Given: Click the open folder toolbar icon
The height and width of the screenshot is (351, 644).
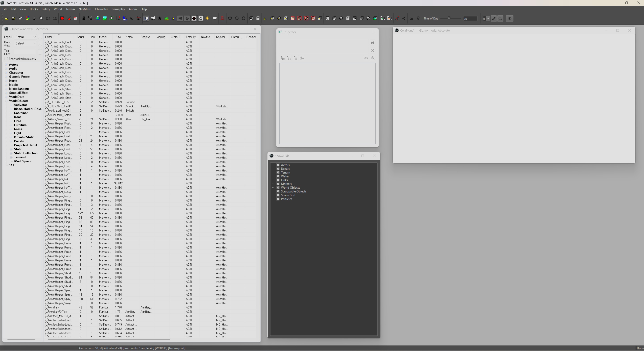Looking at the screenshot, I should [7, 18].
